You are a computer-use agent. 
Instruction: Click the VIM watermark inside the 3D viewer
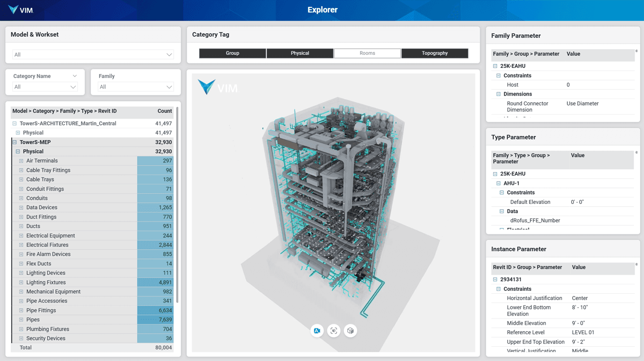click(218, 87)
